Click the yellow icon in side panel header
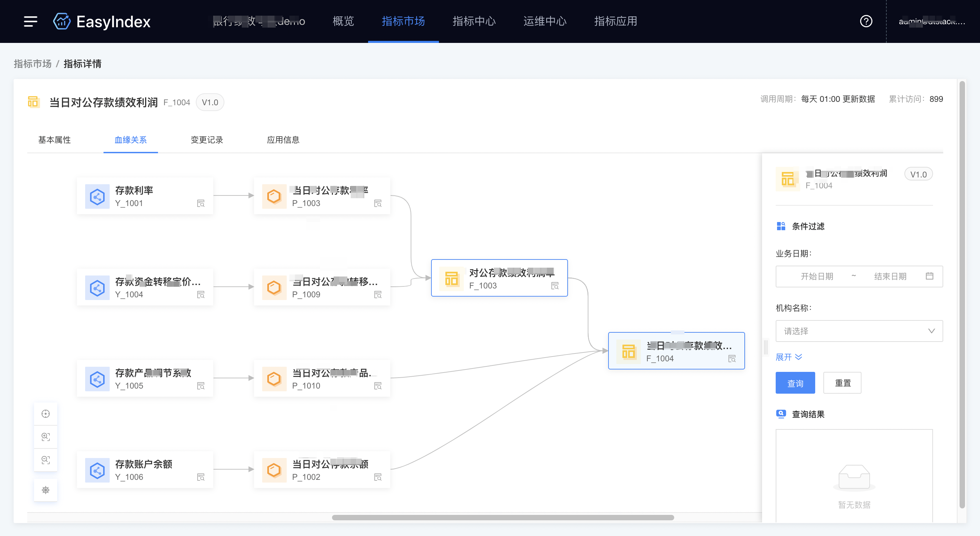Viewport: 980px width, 536px height. click(788, 179)
